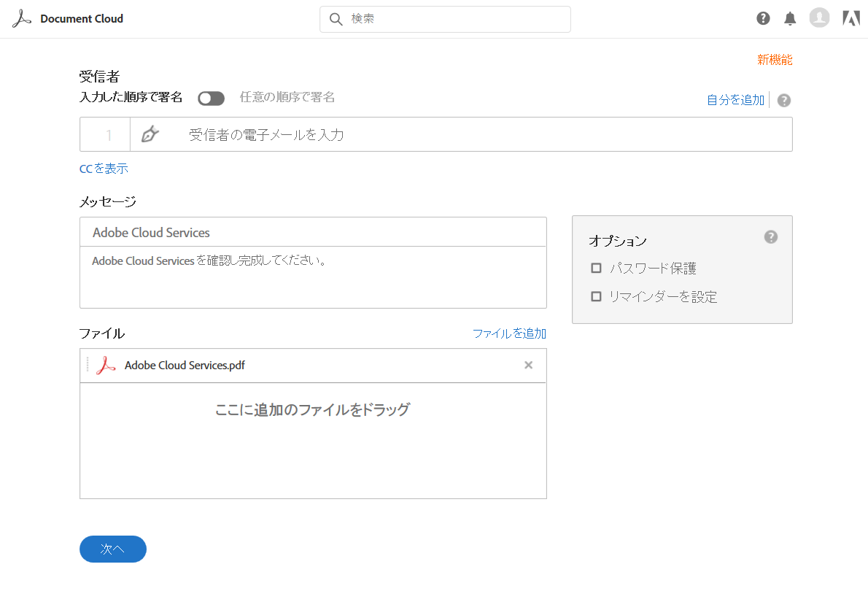Focus the 検索 search field

pos(445,20)
